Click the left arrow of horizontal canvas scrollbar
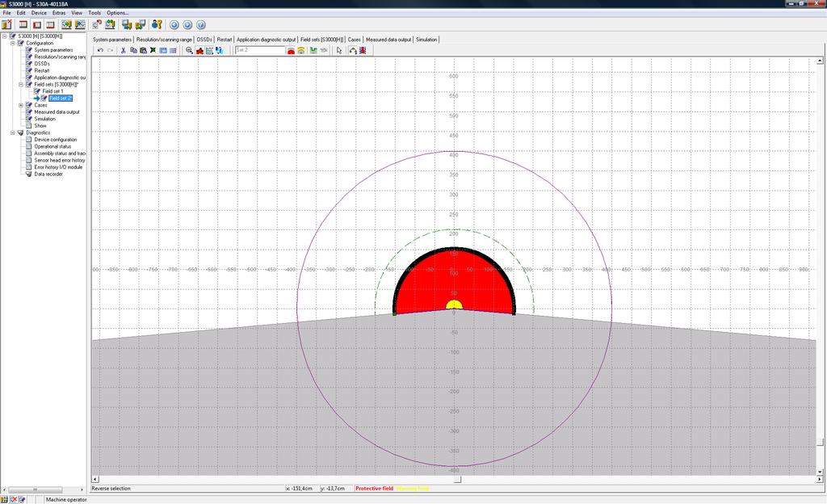Image resolution: width=827 pixels, height=504 pixels. [95, 479]
